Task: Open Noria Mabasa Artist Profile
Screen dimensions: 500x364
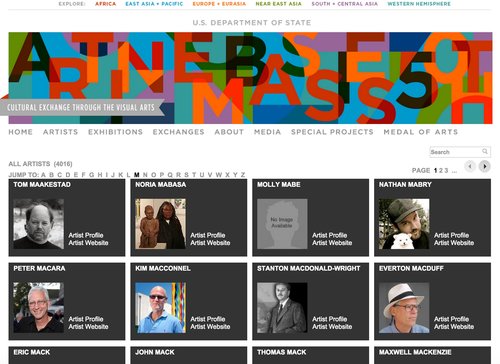Action: click(208, 235)
